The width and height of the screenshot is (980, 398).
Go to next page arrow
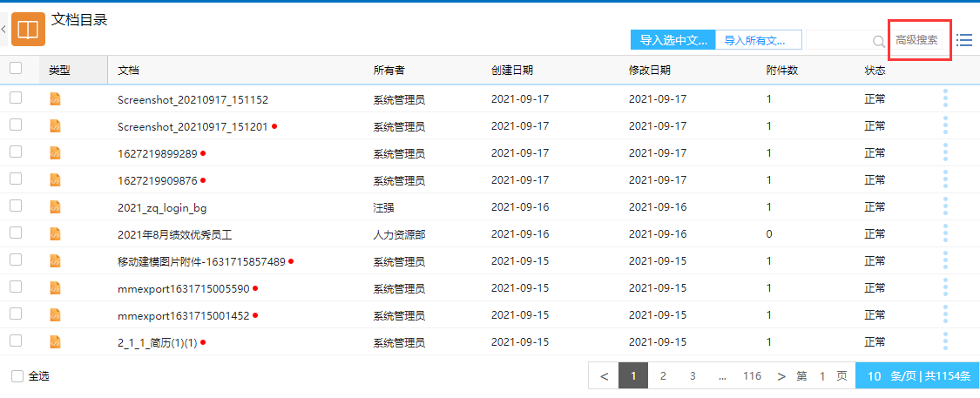[x=781, y=376]
